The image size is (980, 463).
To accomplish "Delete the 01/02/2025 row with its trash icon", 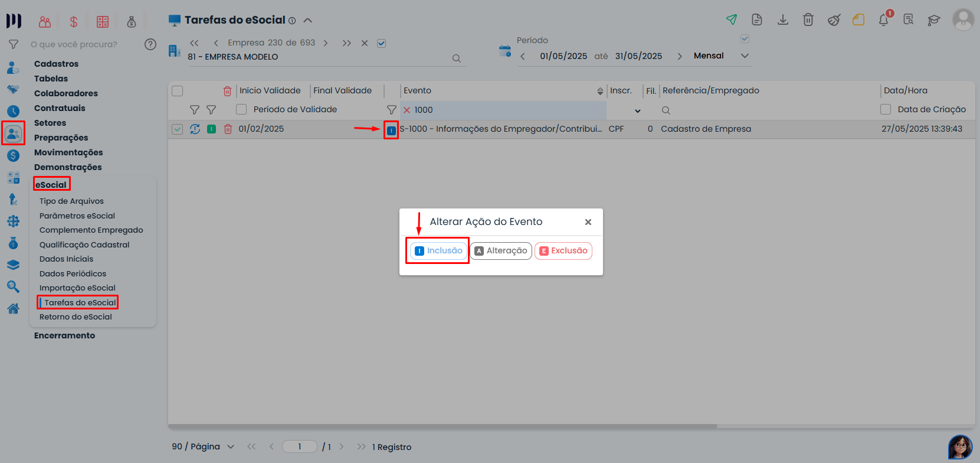I will [228, 129].
